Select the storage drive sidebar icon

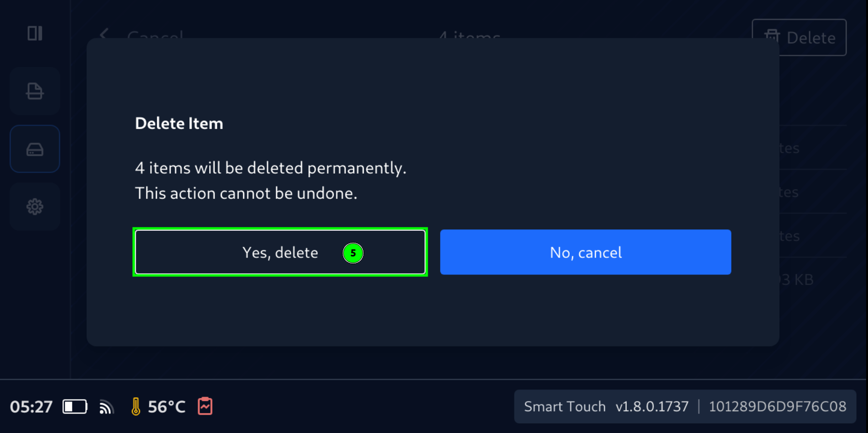(x=35, y=149)
